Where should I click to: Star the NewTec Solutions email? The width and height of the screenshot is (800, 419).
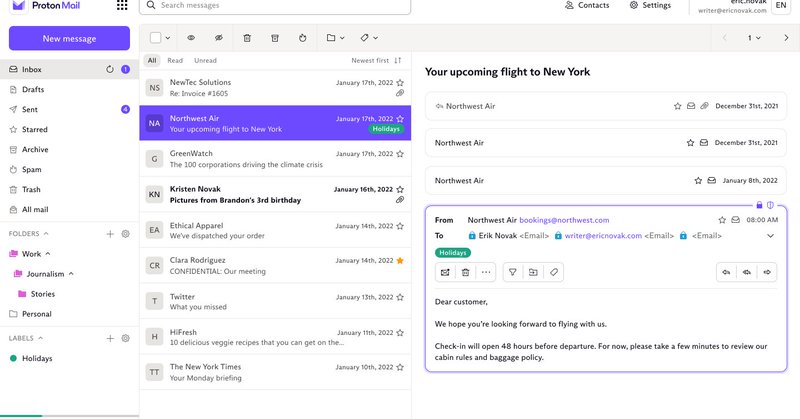pos(400,83)
